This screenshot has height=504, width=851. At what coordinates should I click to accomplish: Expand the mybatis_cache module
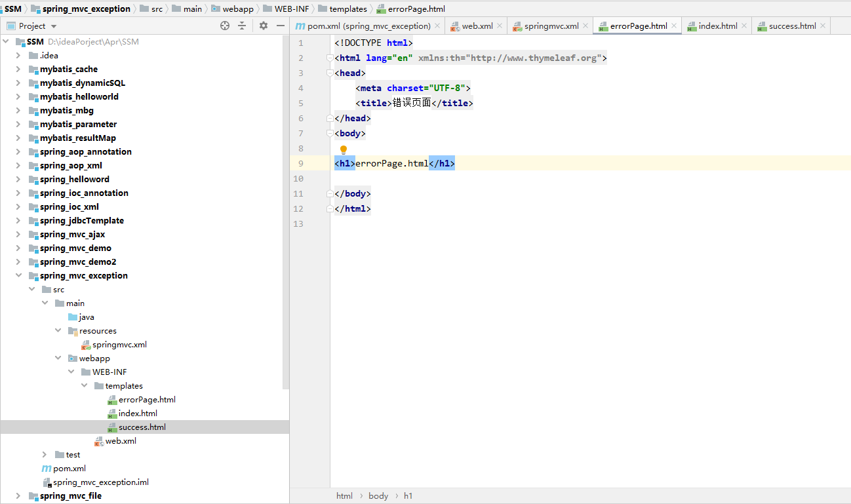coord(18,69)
